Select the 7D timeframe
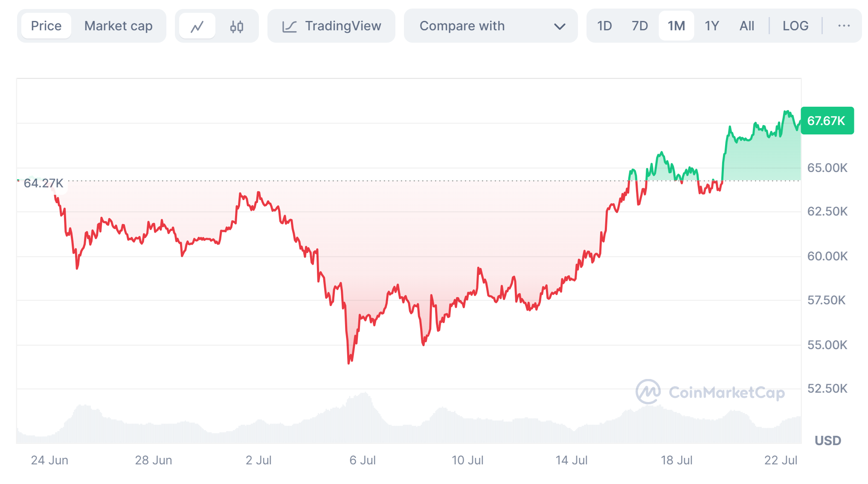This screenshot has height=484, width=868. 639,26
